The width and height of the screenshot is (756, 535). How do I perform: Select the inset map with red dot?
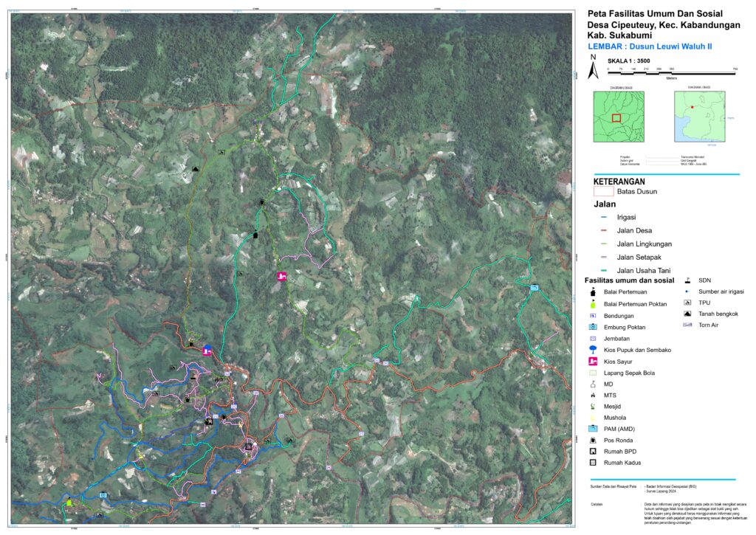(699, 117)
